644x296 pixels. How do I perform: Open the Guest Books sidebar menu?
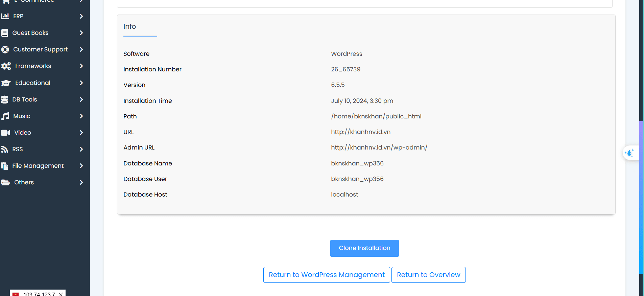45,33
